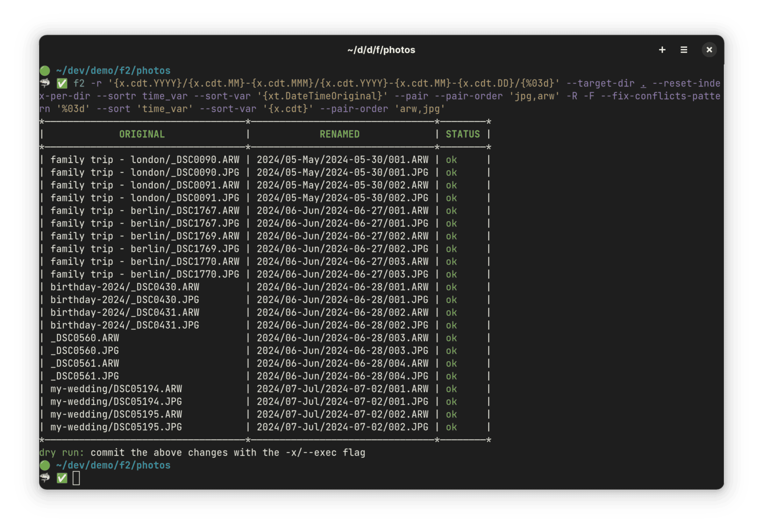This screenshot has height=532, width=763.
Task: Click the new tab plus icon
Action: [x=662, y=50]
